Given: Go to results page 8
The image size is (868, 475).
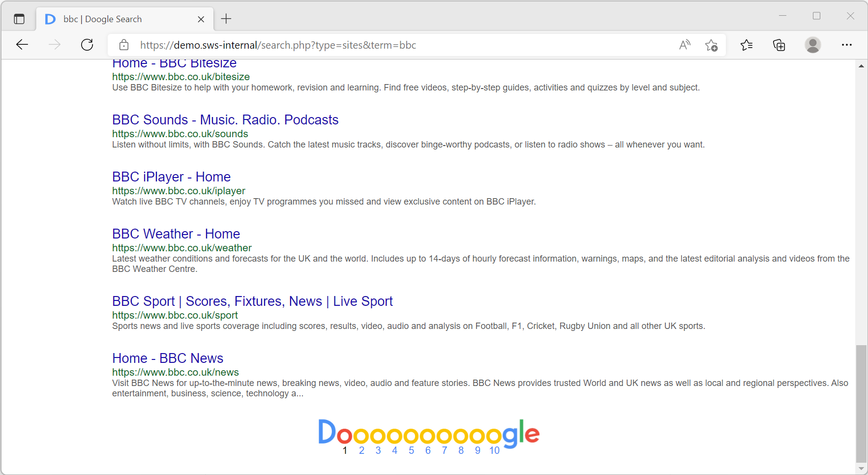Looking at the screenshot, I should 461,450.
